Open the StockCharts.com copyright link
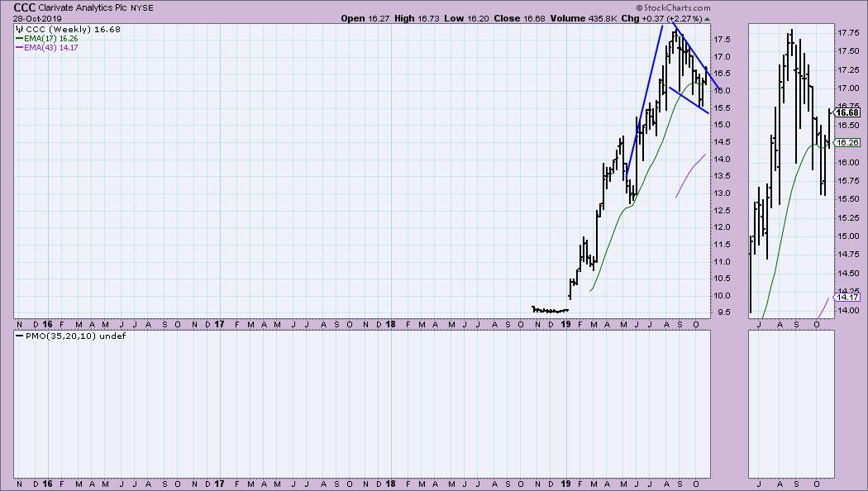 coord(673,7)
